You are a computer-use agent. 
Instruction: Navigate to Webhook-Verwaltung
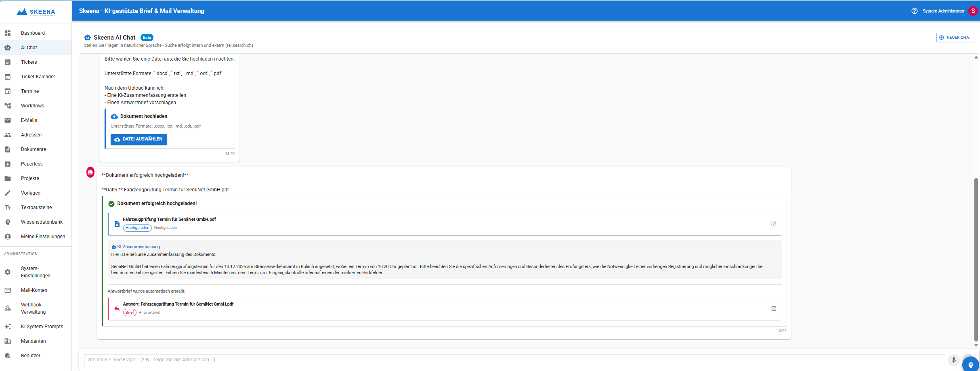[33, 308]
